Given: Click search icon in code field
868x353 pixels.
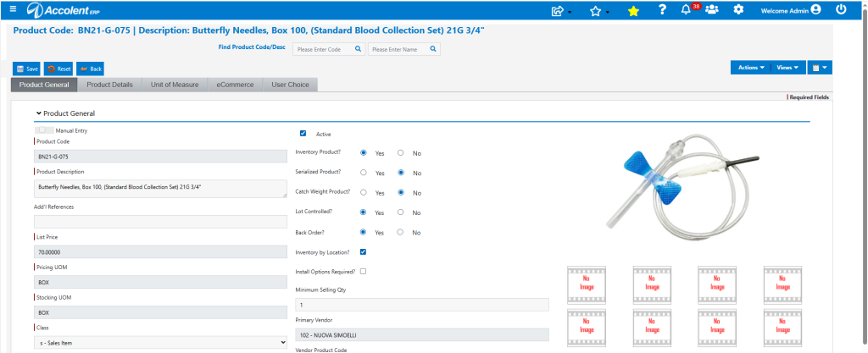Looking at the screenshot, I should click(359, 49).
